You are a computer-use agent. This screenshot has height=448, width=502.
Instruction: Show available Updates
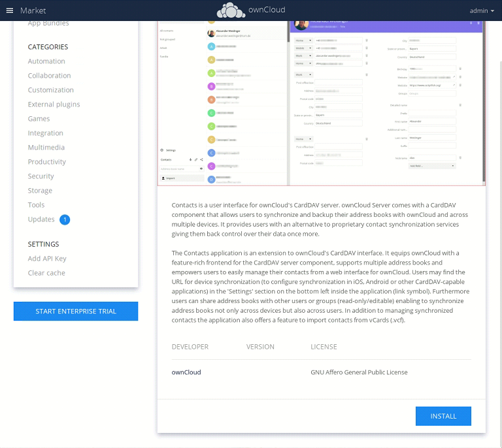41,219
